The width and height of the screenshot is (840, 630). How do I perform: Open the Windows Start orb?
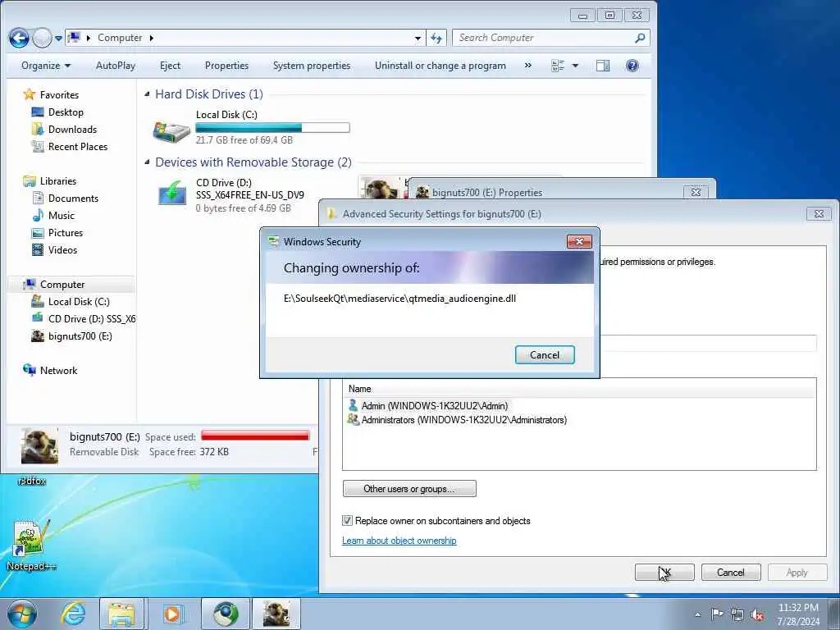tap(22, 614)
